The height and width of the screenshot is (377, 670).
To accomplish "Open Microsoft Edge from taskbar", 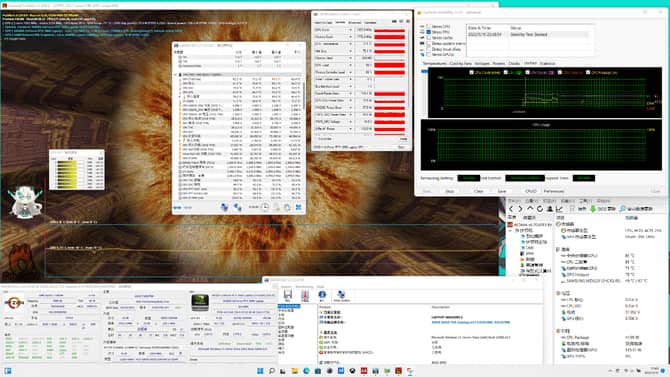I will 306,371.
